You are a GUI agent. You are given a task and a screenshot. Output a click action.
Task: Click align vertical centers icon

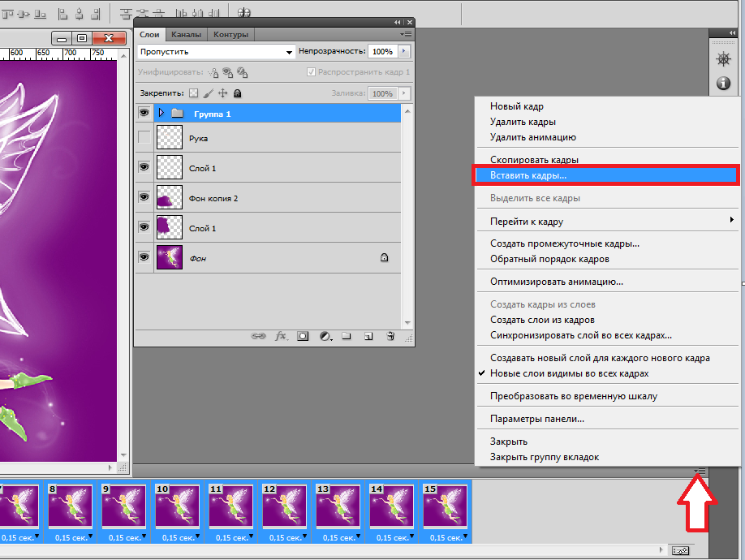pyautogui.click(x=24, y=14)
